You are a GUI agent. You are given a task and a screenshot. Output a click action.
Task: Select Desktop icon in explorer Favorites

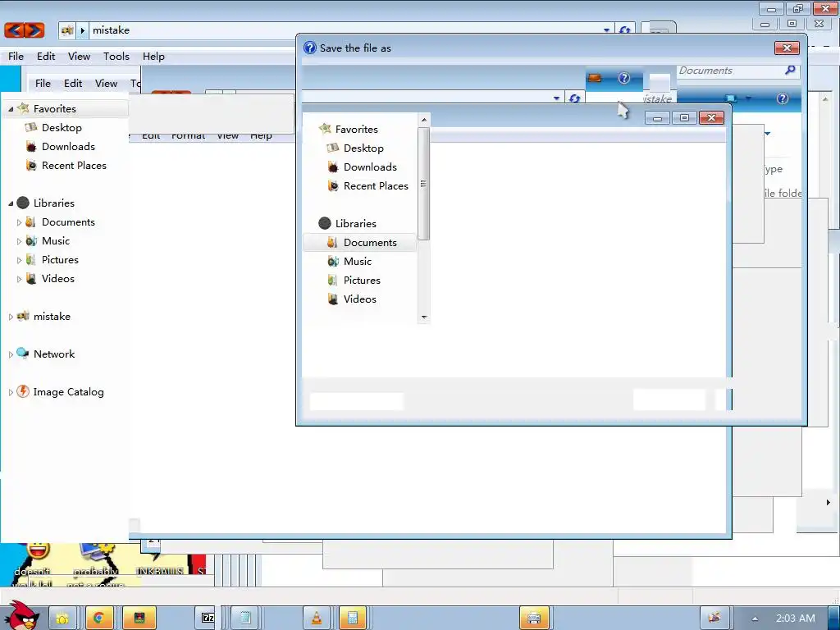[31, 127]
